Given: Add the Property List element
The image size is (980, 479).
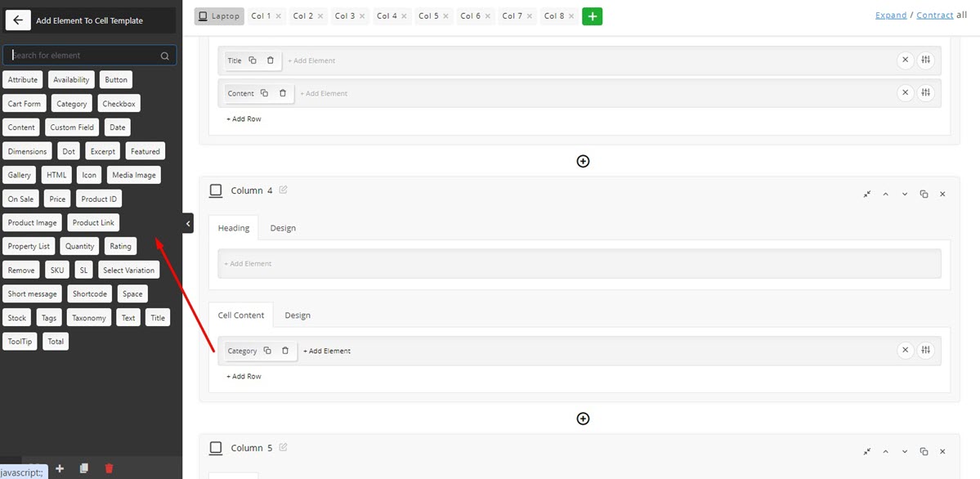Looking at the screenshot, I should tap(29, 246).
